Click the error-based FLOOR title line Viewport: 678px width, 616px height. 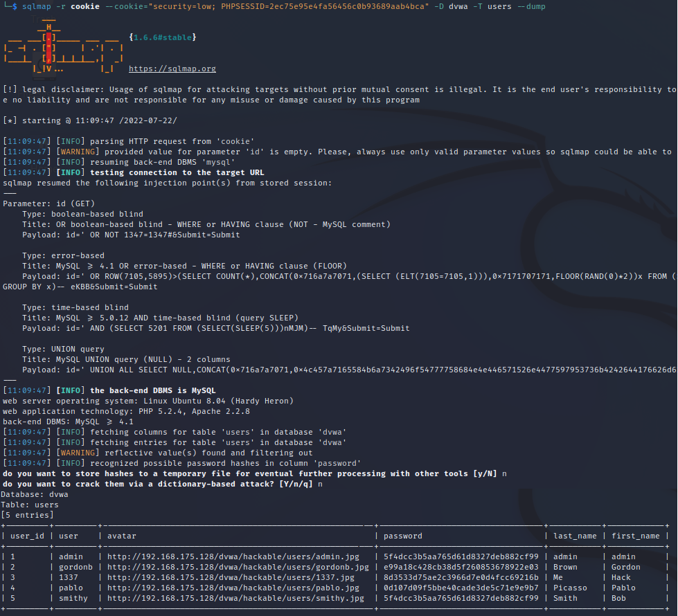[x=185, y=266]
